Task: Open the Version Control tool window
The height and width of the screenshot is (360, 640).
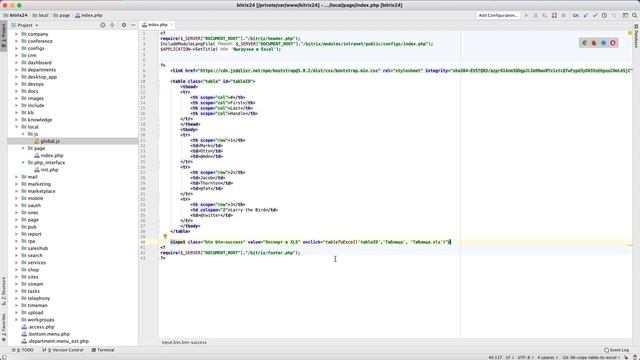Action: [63, 350]
